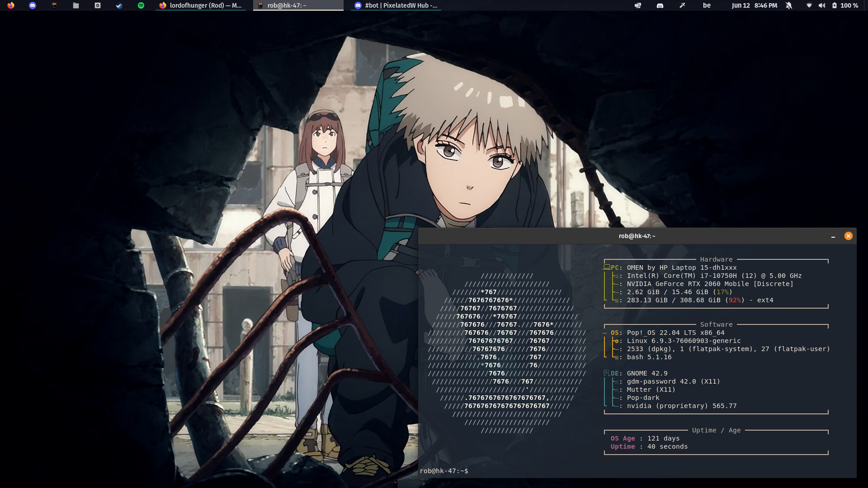This screenshot has height=488, width=868.
Task: Open the Wi-Fi network indicator
Action: 809,5
